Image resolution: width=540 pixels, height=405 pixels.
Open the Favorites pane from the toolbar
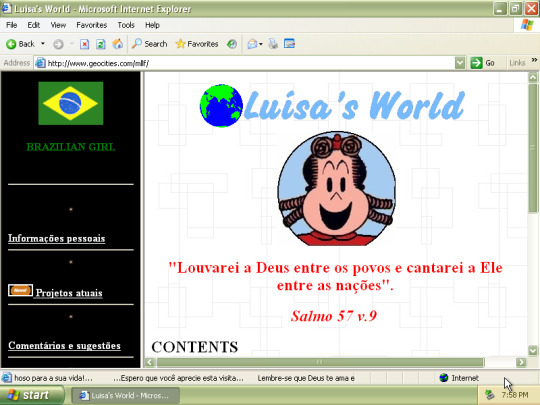point(197,44)
